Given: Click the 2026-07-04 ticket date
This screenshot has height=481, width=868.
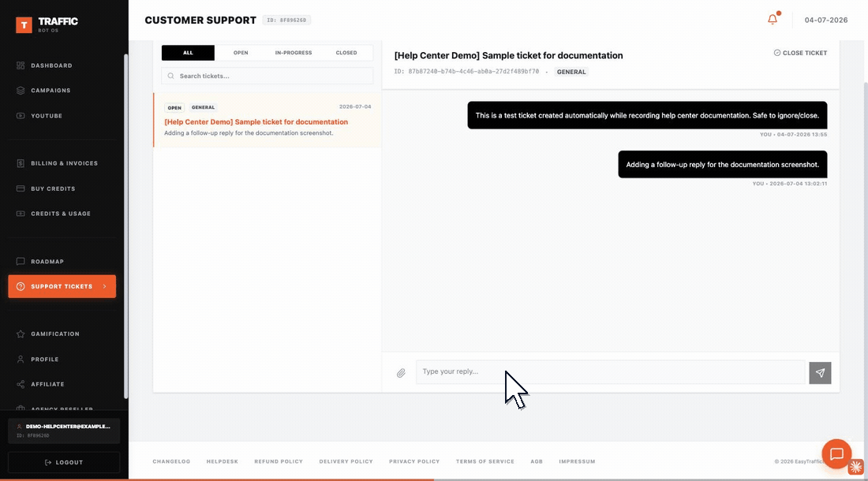Looking at the screenshot, I should coord(355,106).
